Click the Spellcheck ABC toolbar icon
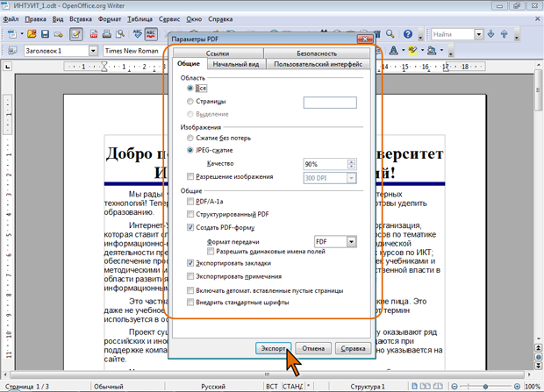Image resolution: width=544 pixels, height=392 pixels. pos(139,34)
